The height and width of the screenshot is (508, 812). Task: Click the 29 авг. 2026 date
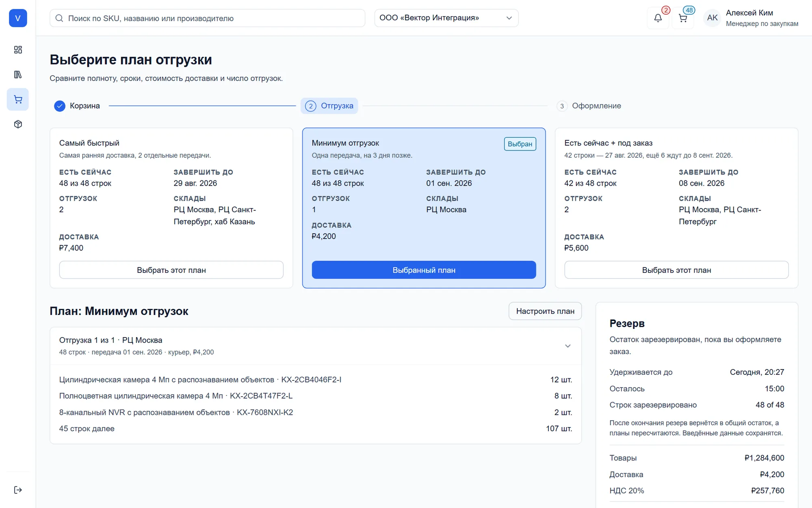[x=195, y=183]
